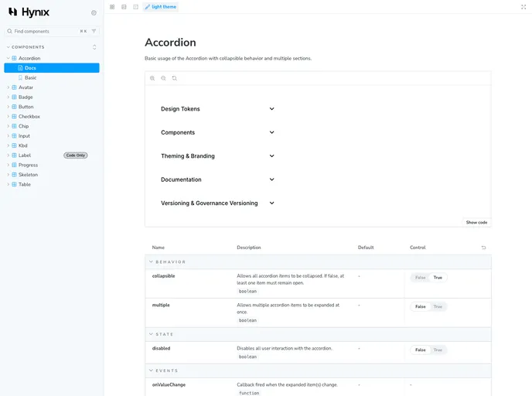The width and height of the screenshot is (532, 396).
Task: Click the background image icon in top toolbar
Action: click(x=124, y=7)
